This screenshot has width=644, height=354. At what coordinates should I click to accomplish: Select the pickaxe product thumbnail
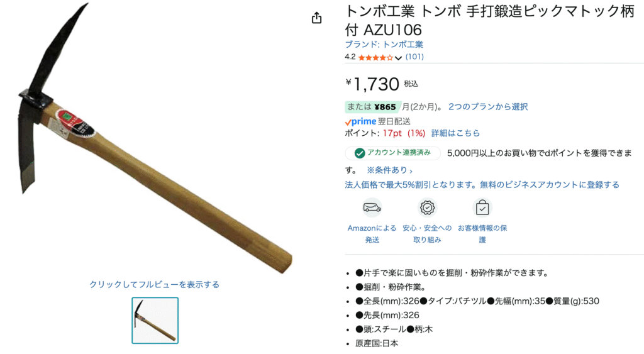[x=155, y=320]
